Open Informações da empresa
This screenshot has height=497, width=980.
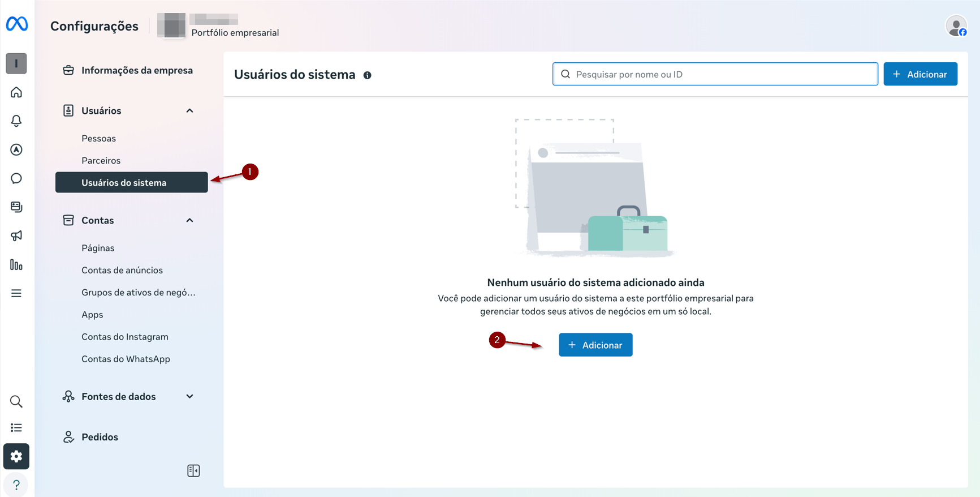click(x=137, y=70)
